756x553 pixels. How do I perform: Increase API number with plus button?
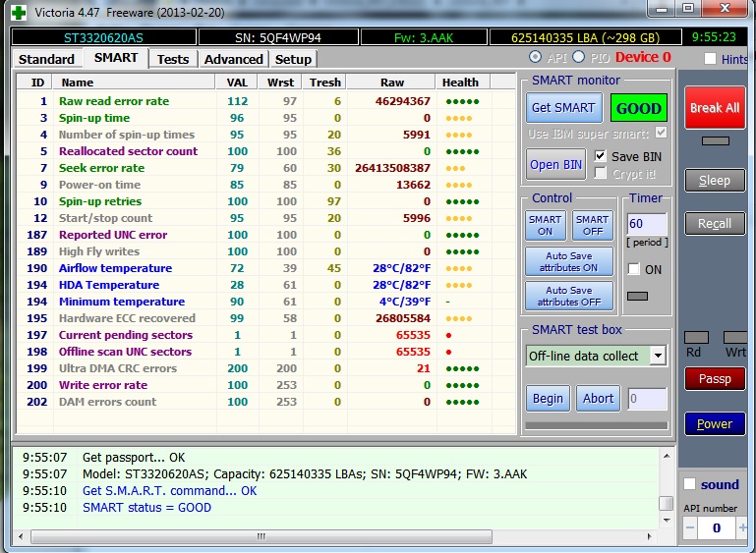[x=742, y=527]
